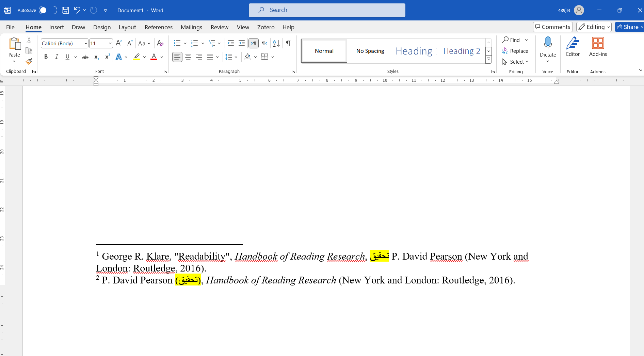This screenshot has height=356, width=644.
Task: Apply yellow text highlight color
Action: [x=137, y=57]
